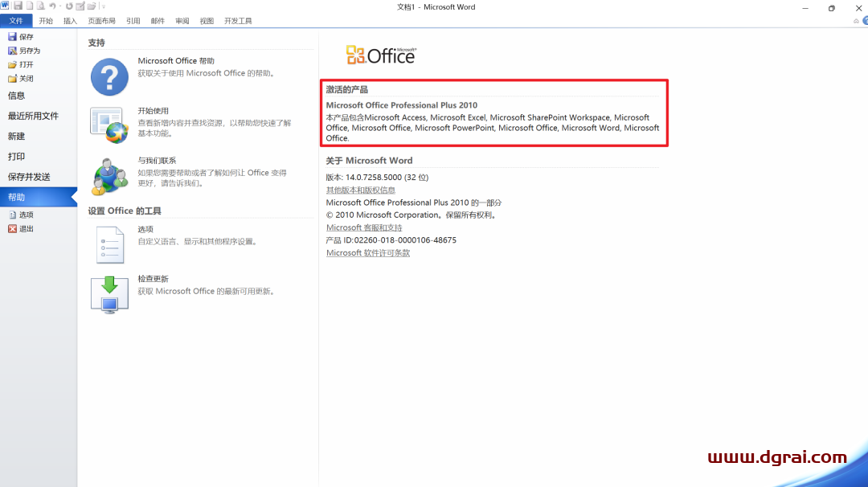Open the Getting Started (开始使用) icon

coord(109,125)
